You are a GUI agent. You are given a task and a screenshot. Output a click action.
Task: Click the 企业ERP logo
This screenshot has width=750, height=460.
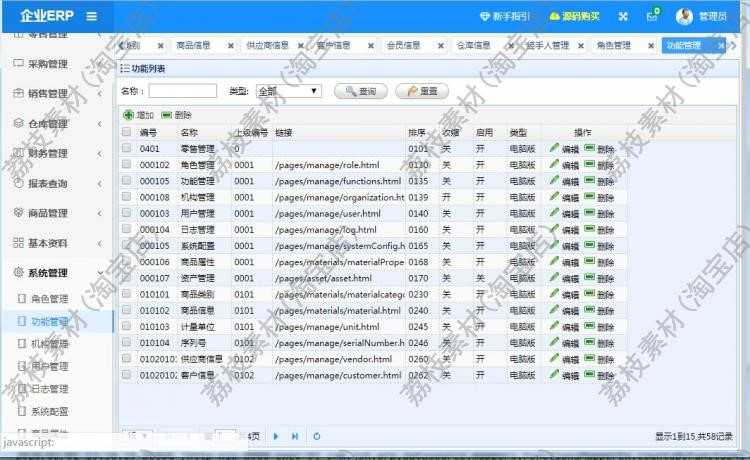click(x=47, y=16)
